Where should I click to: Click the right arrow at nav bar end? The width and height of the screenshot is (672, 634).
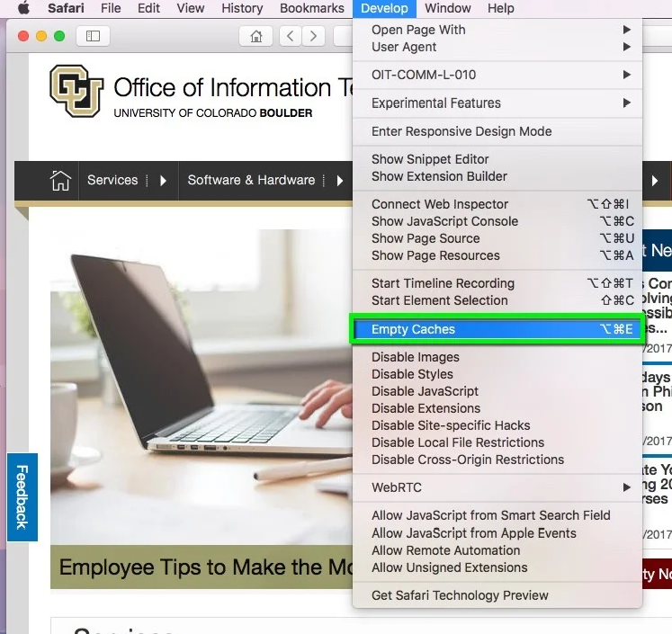click(x=654, y=181)
